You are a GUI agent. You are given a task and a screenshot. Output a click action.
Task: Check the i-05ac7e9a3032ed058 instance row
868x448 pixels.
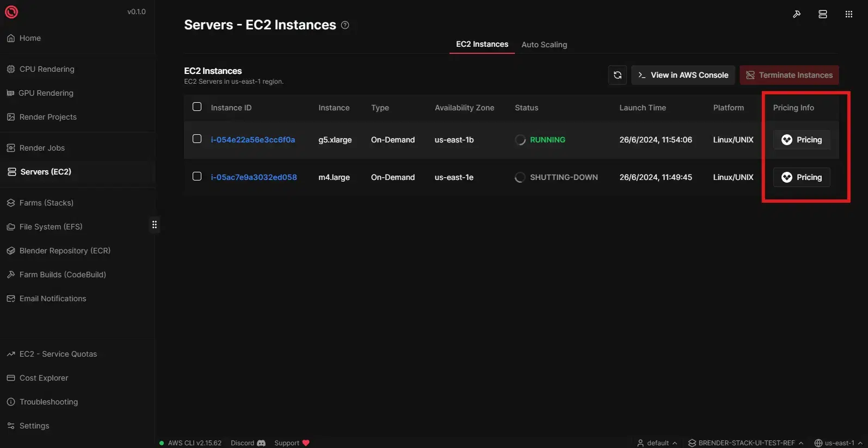197,176
